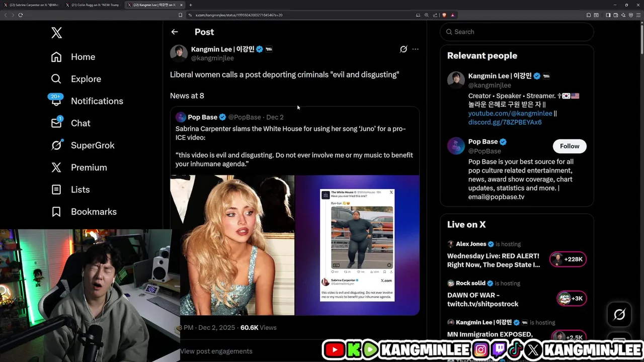Open the White House tweet screenshot image

tap(357, 245)
